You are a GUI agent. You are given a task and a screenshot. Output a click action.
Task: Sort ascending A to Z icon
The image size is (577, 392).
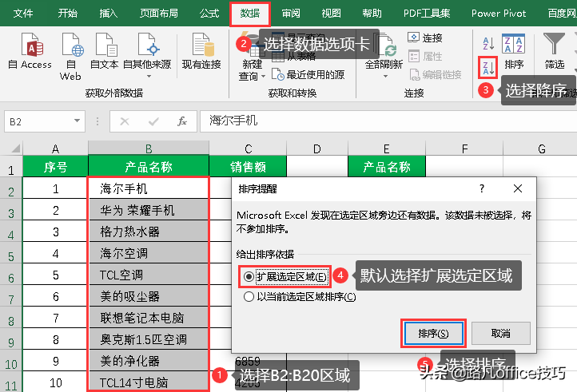point(488,43)
